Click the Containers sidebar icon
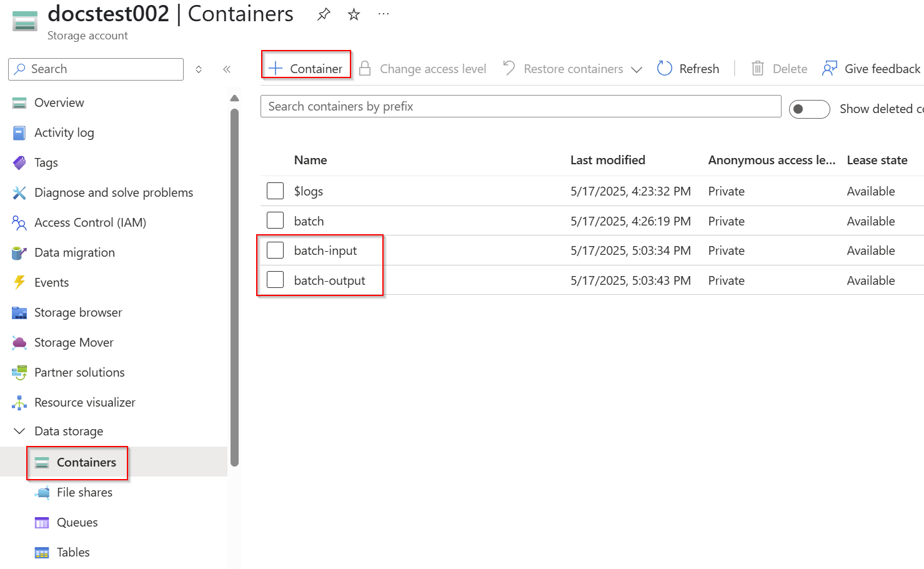 (42, 463)
